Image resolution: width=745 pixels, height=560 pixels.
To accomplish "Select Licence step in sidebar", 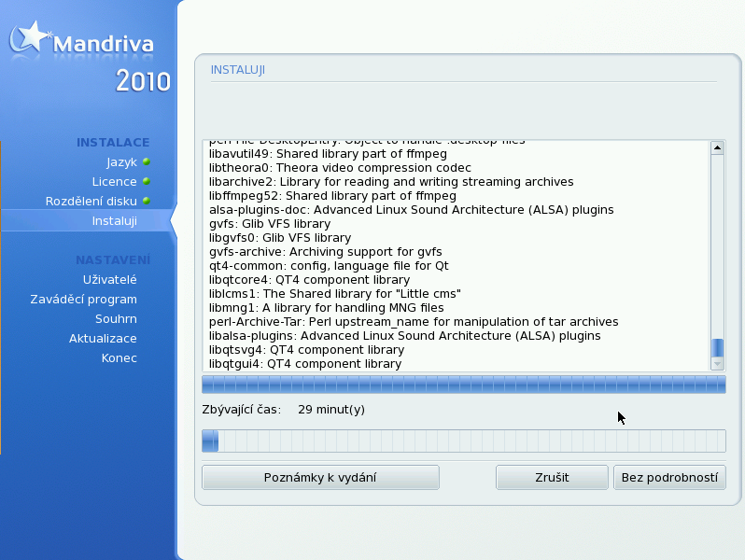I will coord(115,181).
